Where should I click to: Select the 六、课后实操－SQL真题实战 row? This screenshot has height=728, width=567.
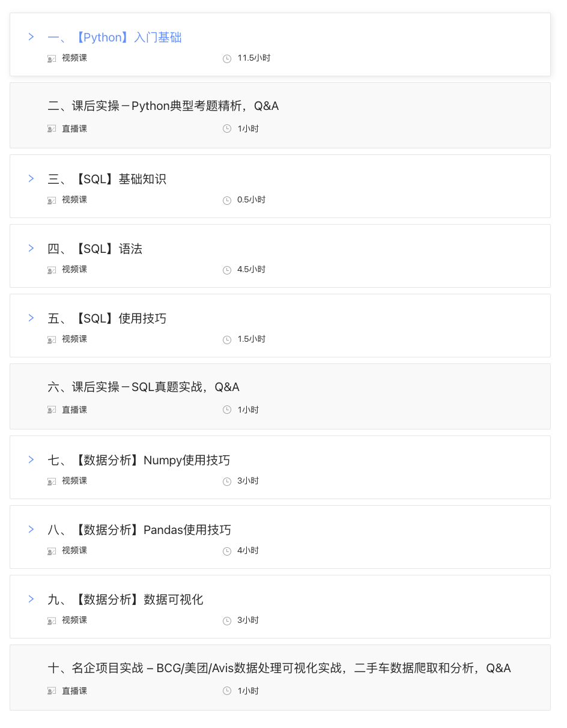280,396
